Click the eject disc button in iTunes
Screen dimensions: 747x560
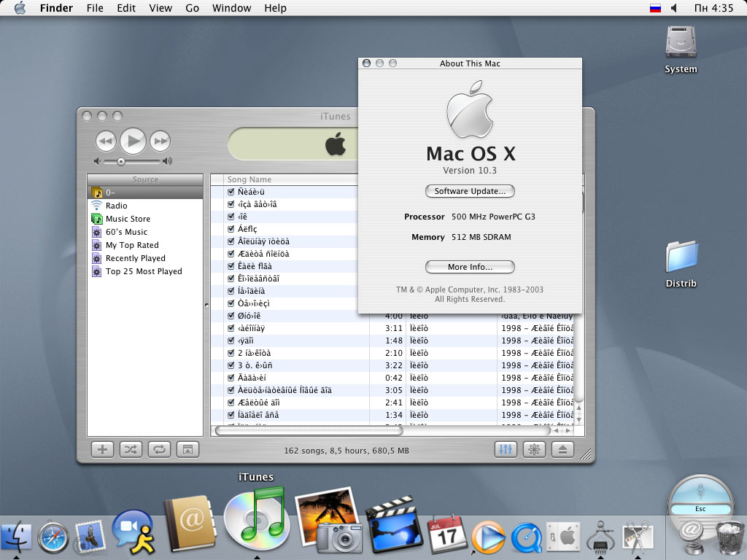pyautogui.click(x=562, y=449)
